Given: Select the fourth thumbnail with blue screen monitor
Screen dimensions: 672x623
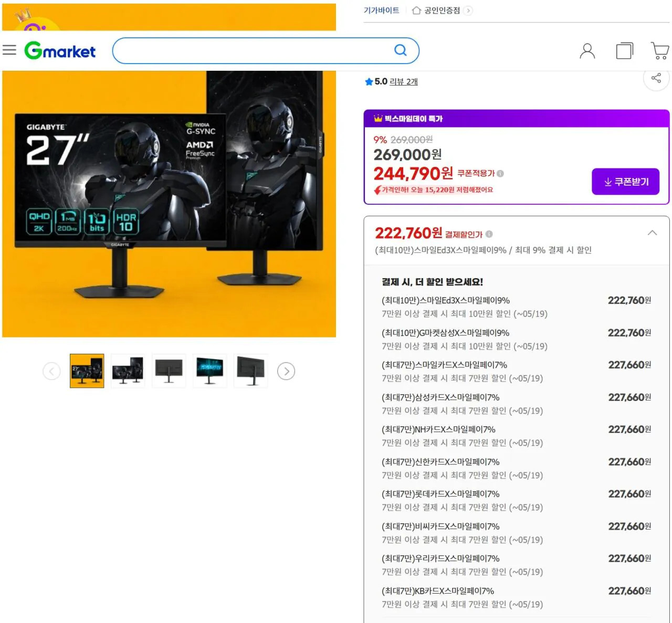Looking at the screenshot, I should click(209, 371).
